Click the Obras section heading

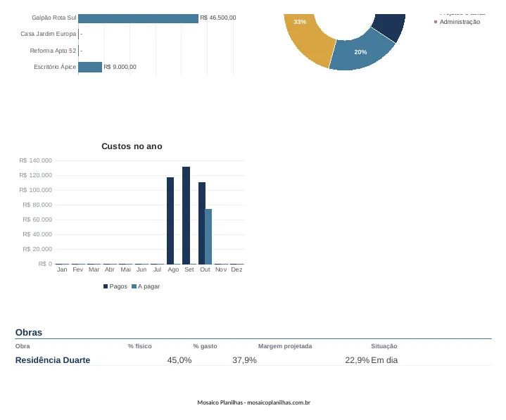pyautogui.click(x=29, y=333)
